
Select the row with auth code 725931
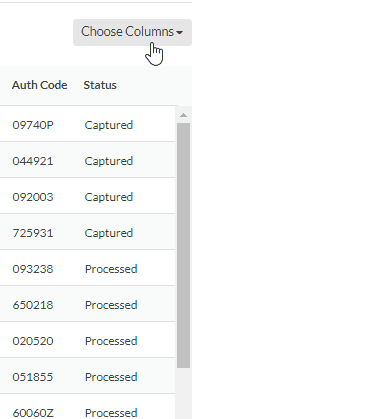(87, 232)
